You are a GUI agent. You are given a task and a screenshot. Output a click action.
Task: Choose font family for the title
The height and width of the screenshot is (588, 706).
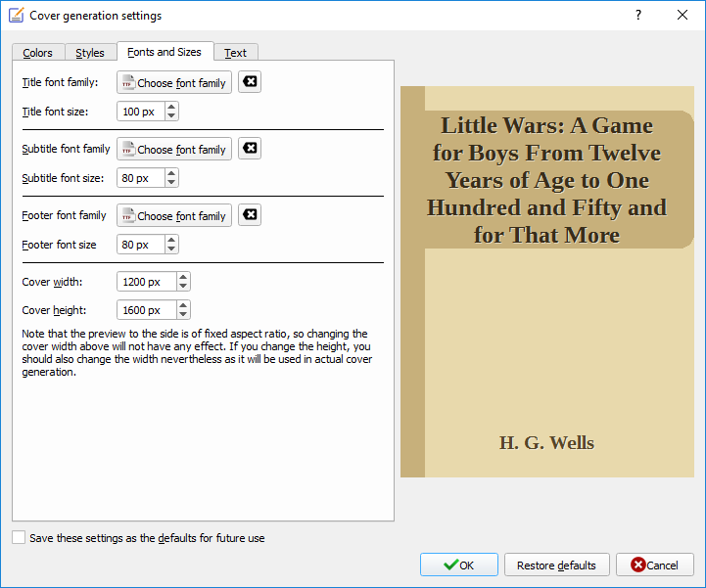point(174,82)
